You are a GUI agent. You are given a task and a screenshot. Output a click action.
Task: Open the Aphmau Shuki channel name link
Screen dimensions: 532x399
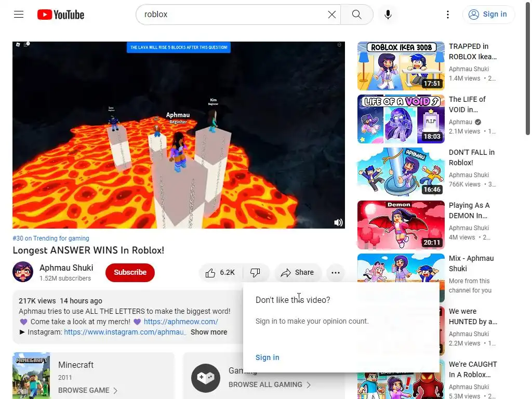(x=66, y=268)
